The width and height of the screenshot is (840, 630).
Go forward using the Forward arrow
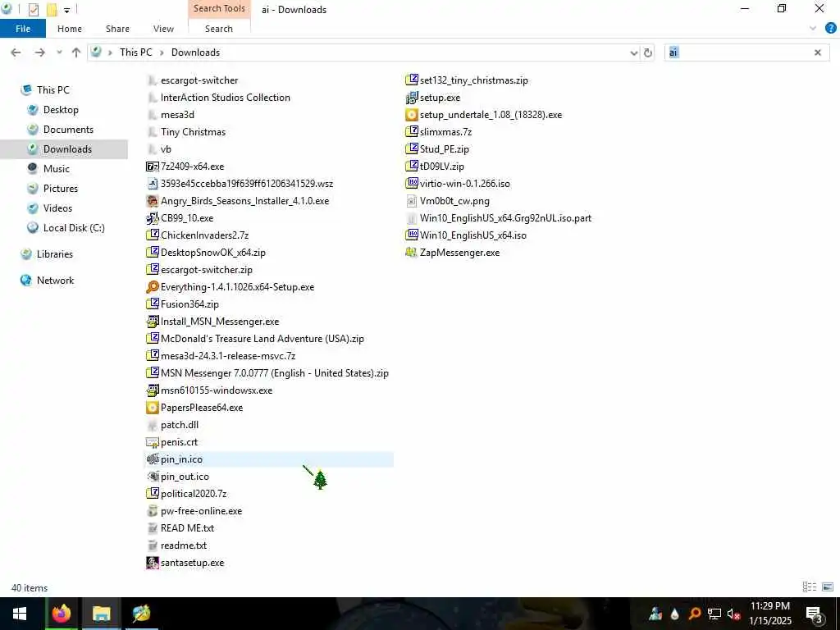[39, 52]
